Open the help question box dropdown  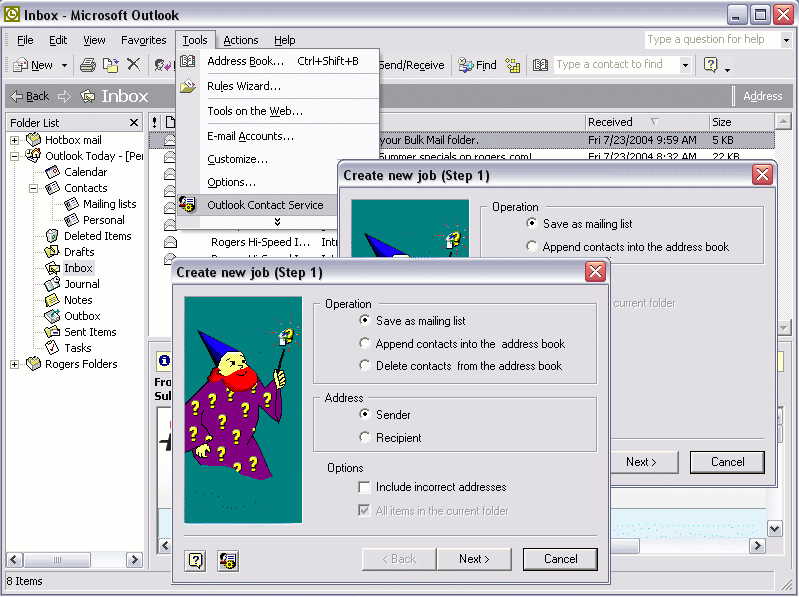(x=786, y=40)
